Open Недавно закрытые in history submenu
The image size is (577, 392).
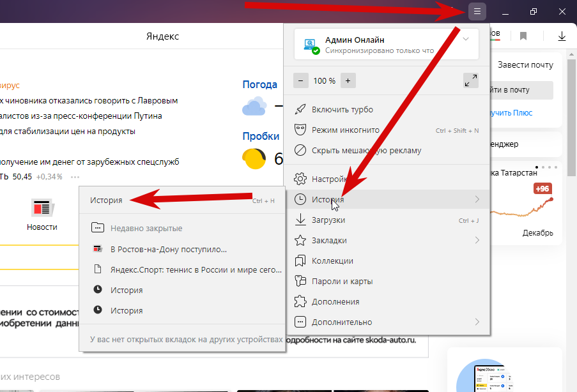183,228
